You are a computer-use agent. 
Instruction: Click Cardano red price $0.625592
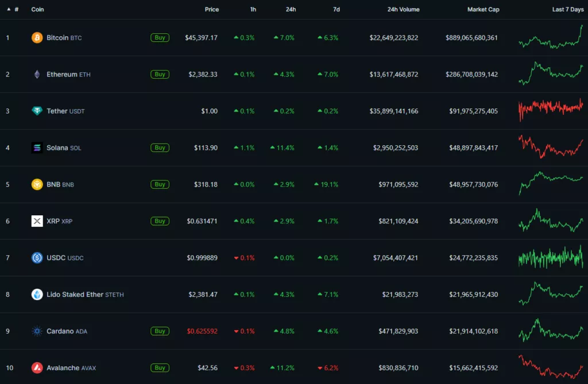202,331
